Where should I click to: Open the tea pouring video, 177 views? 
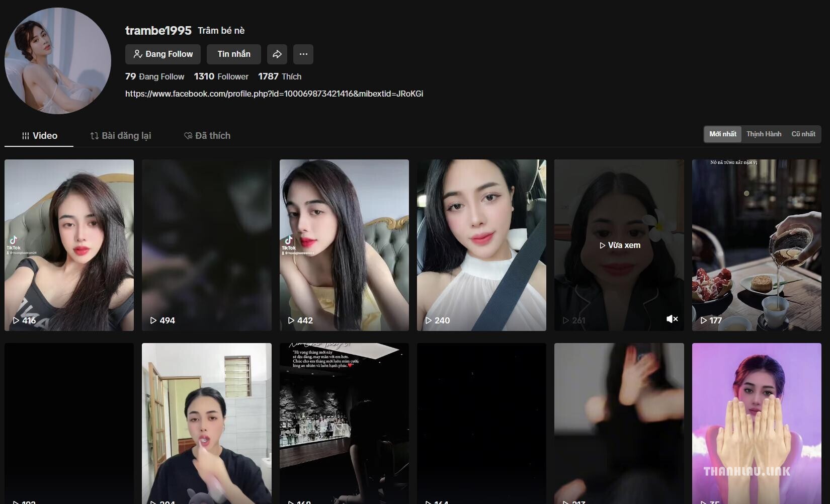pos(757,245)
